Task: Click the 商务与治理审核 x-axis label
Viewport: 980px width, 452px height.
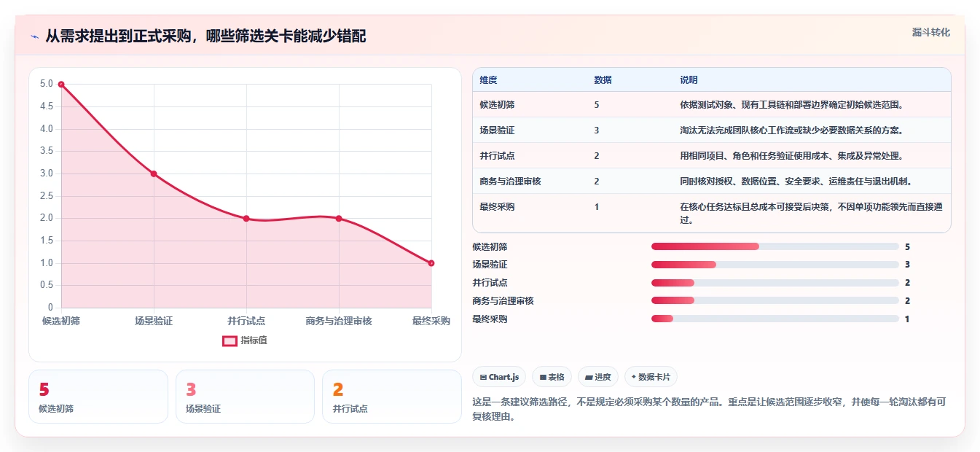Action: coord(339,321)
